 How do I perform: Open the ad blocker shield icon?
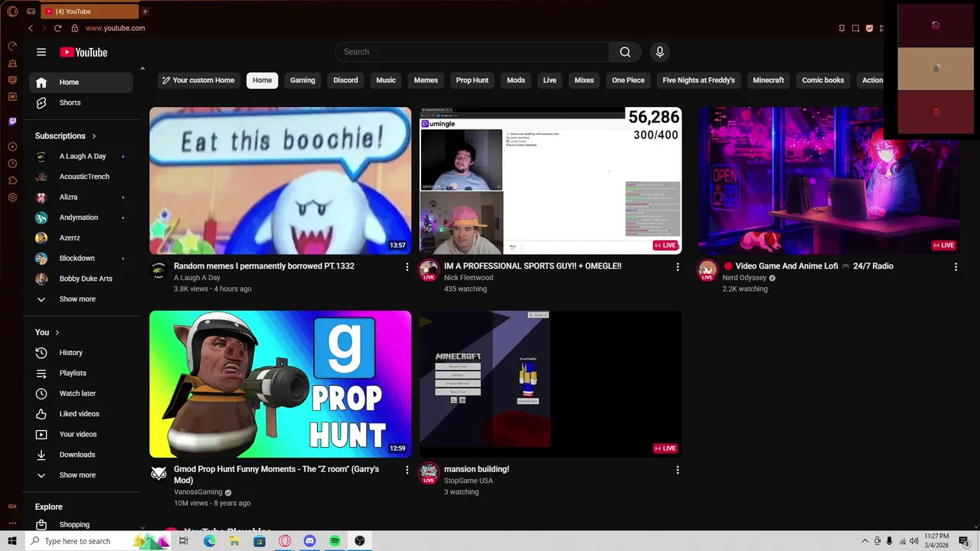[869, 28]
